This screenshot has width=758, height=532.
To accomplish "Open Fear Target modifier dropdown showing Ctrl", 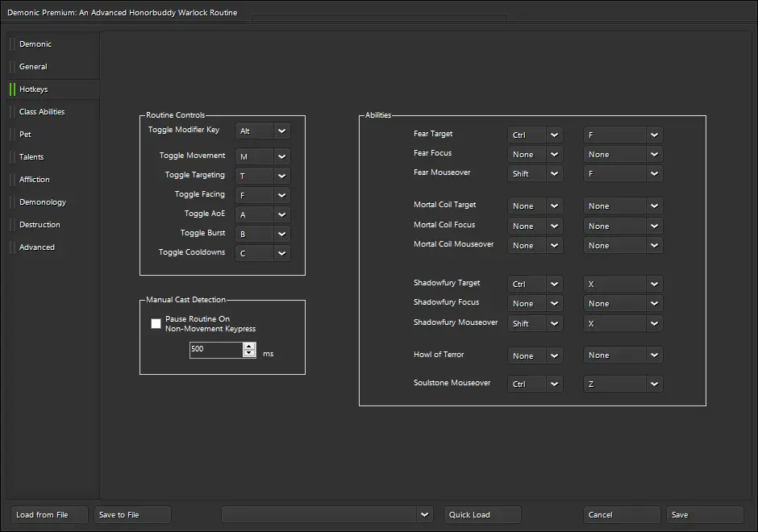I will tap(535, 135).
